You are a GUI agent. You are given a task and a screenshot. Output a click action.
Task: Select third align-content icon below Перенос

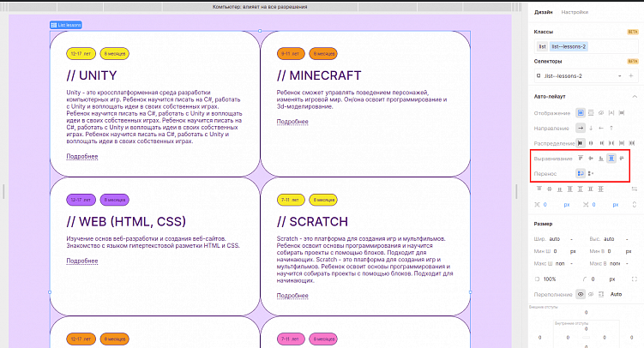pyautogui.click(x=560, y=189)
